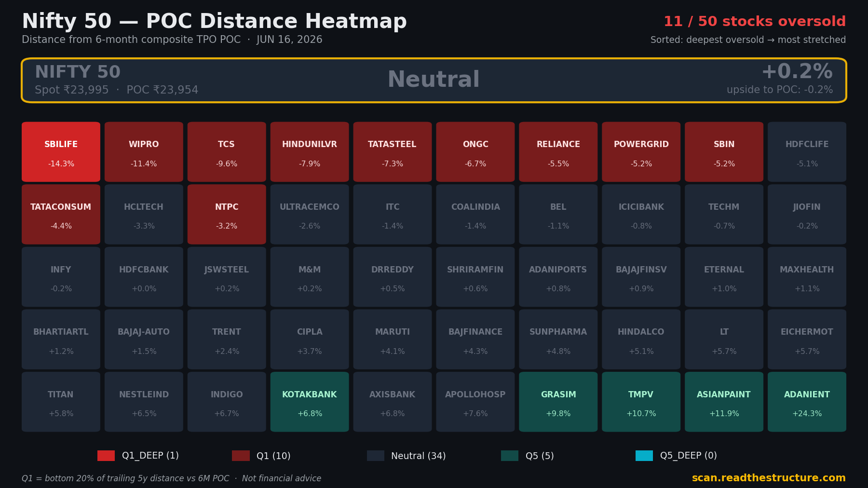Image resolution: width=868 pixels, height=488 pixels.
Task: Open the TCS -9.6% tile
Action: click(x=227, y=152)
